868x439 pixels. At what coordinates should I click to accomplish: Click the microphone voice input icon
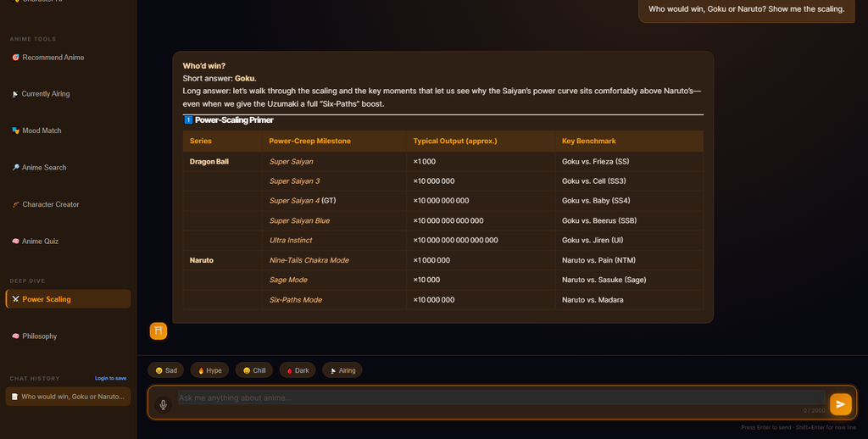pyautogui.click(x=163, y=405)
